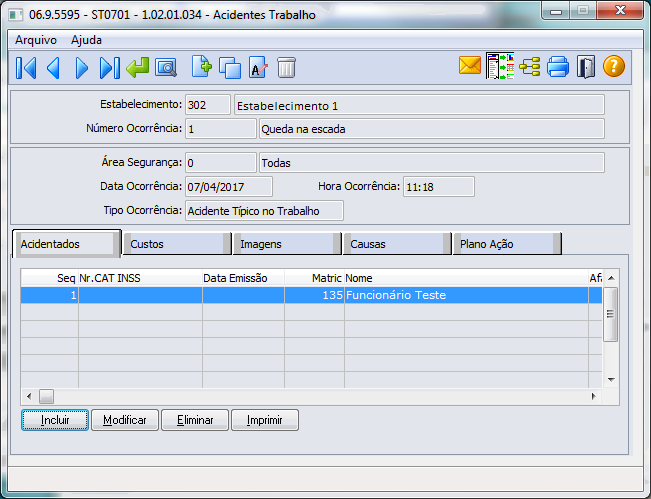This screenshot has height=499, width=651.
Task: Click the Hora Ocorrência field 11:18
Action: click(x=438, y=187)
